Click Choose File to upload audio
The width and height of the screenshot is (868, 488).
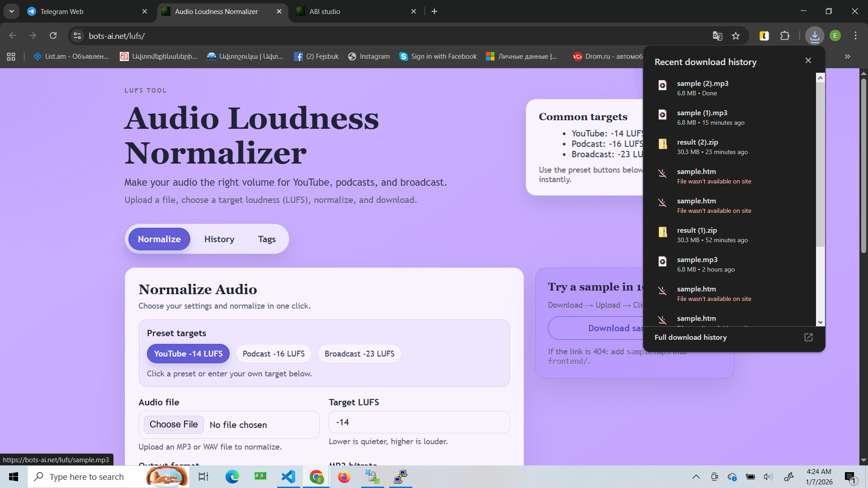point(173,424)
